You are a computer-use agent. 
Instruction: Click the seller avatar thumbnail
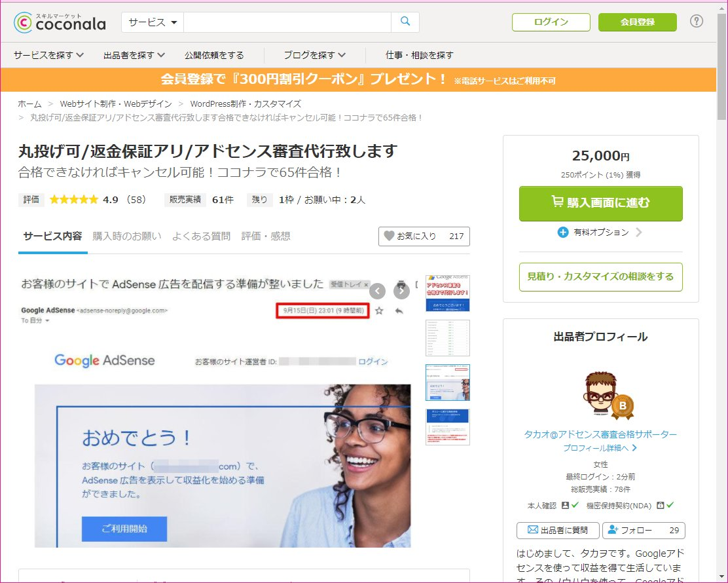point(600,393)
